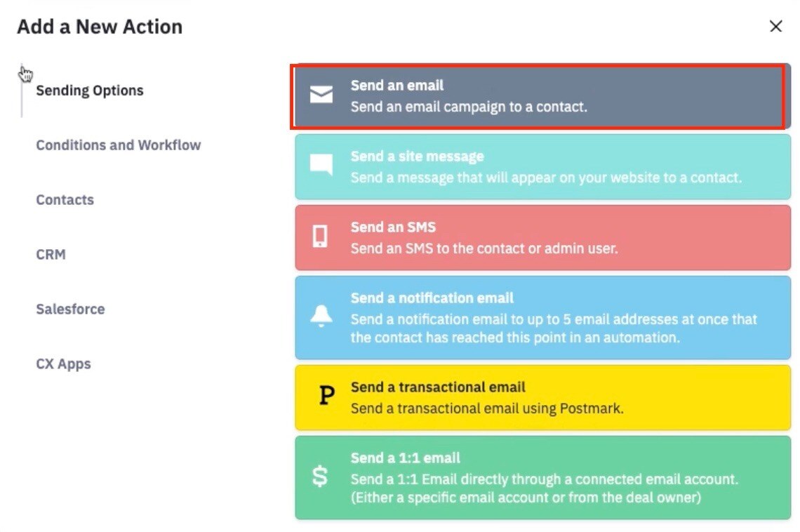Switch to the Contacts category
Image resolution: width=800 pixels, height=532 pixels.
pos(65,199)
